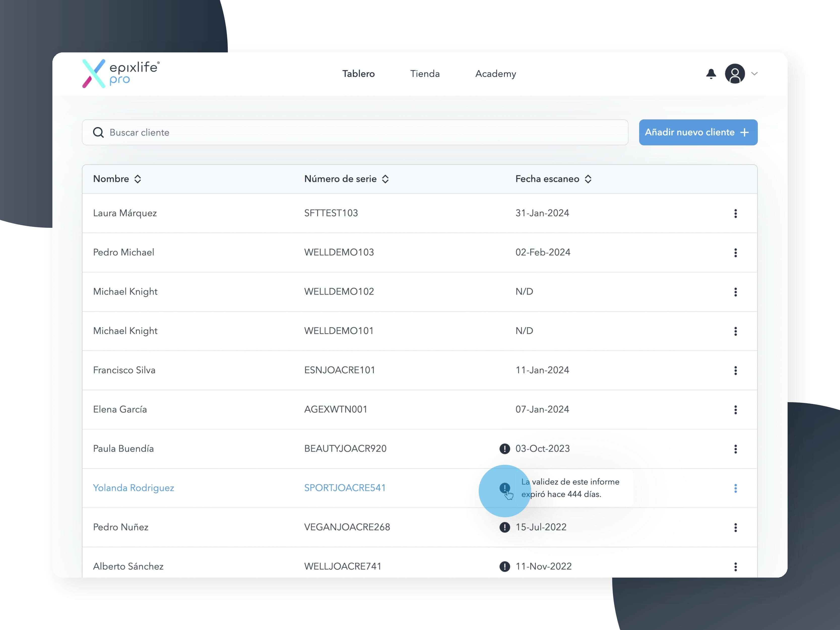Click the search magnifier icon
Viewport: 840px width, 630px height.
point(98,133)
